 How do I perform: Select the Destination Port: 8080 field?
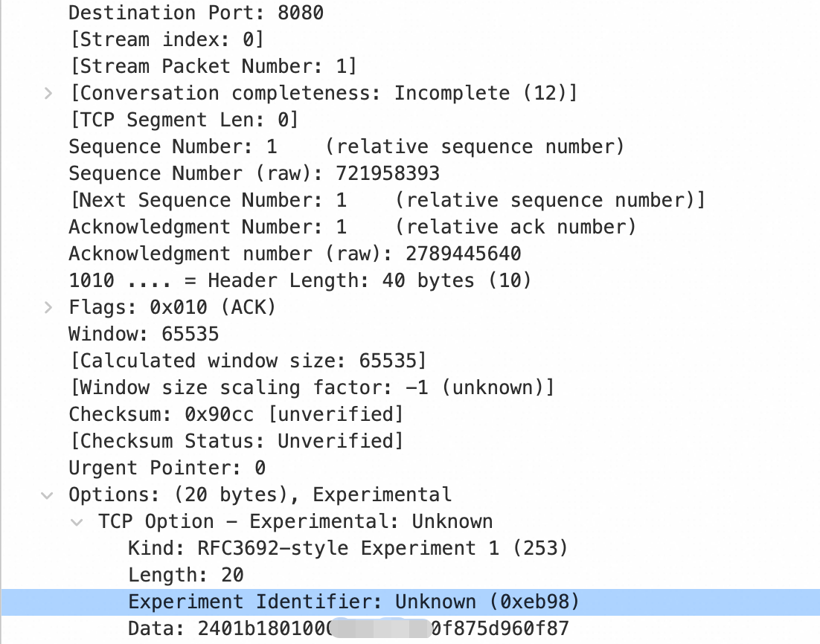click(x=196, y=13)
